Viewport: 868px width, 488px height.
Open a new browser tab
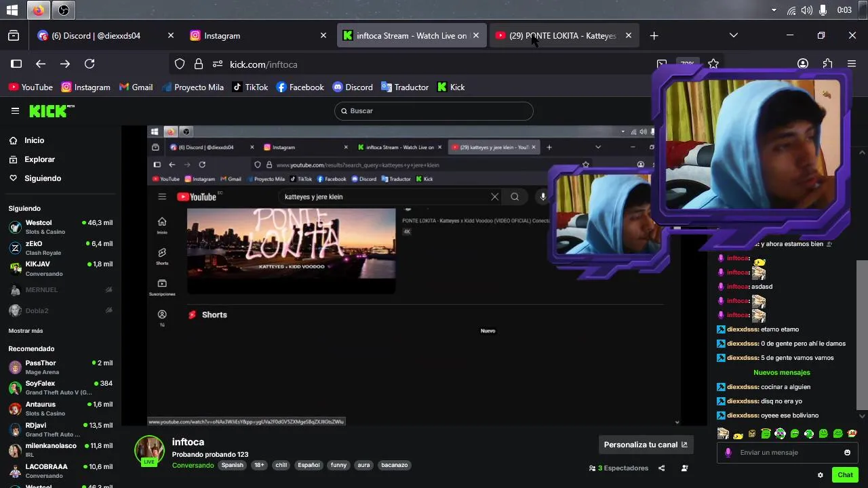tap(654, 35)
